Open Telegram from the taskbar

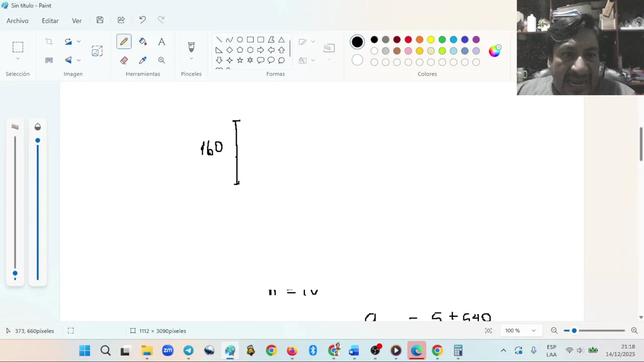pyautogui.click(x=188, y=350)
